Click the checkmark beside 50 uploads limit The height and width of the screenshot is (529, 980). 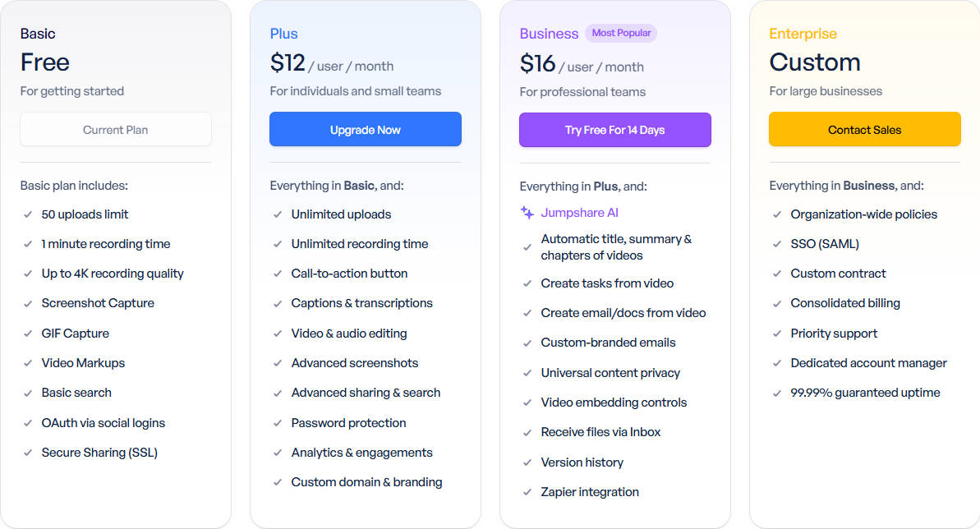point(27,214)
